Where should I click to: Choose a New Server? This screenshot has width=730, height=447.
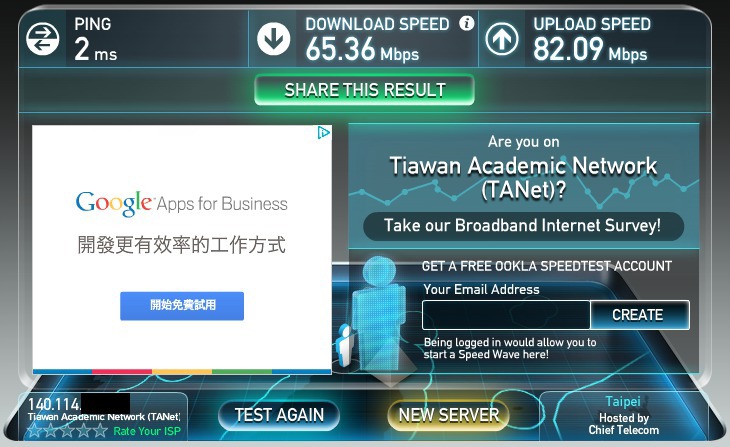click(448, 415)
